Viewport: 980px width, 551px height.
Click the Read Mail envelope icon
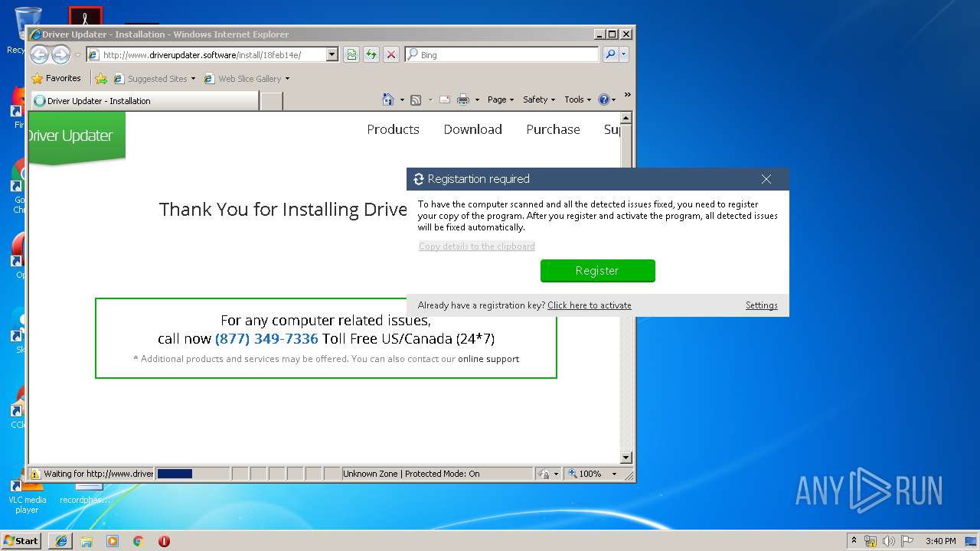[x=444, y=99]
